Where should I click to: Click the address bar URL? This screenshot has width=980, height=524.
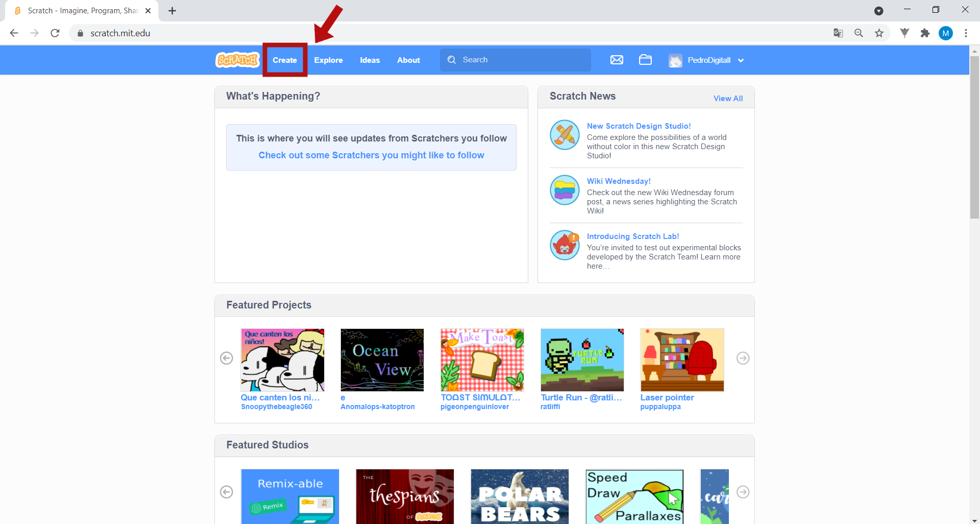[120, 33]
